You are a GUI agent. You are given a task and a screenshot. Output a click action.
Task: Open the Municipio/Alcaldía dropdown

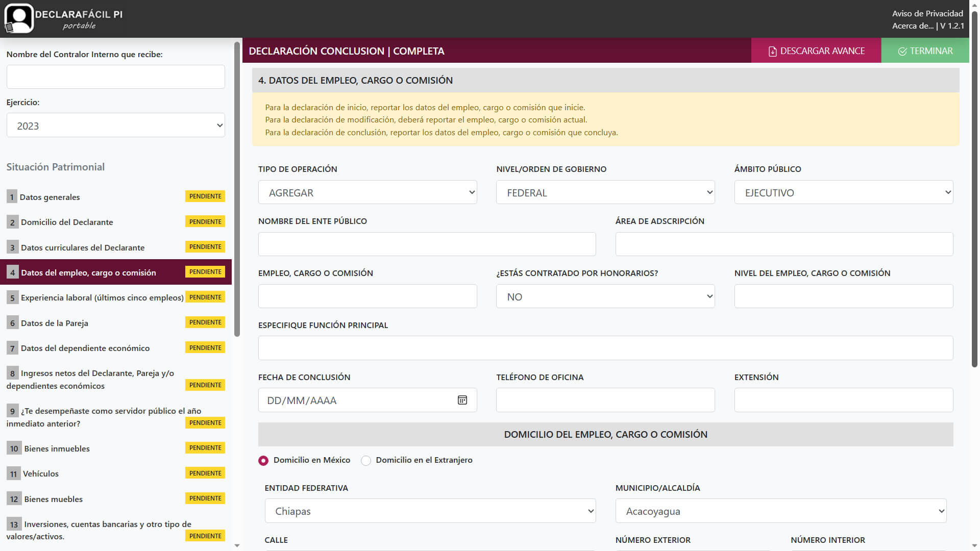tap(781, 511)
